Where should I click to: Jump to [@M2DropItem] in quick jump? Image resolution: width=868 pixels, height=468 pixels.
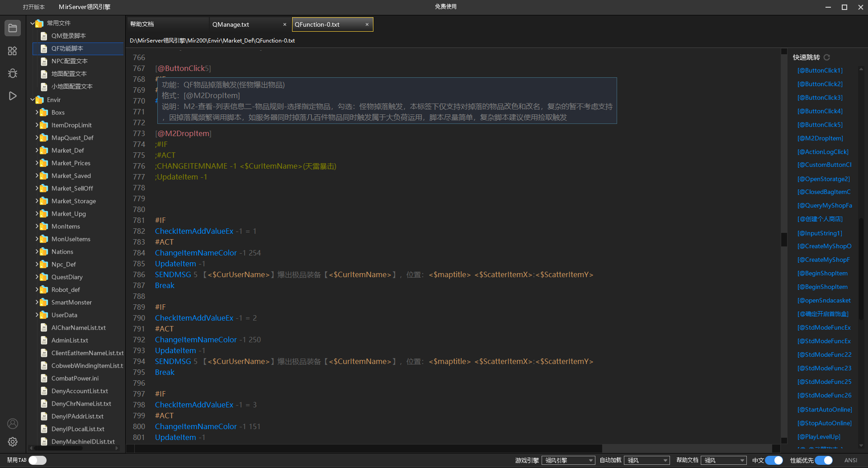tap(820, 138)
